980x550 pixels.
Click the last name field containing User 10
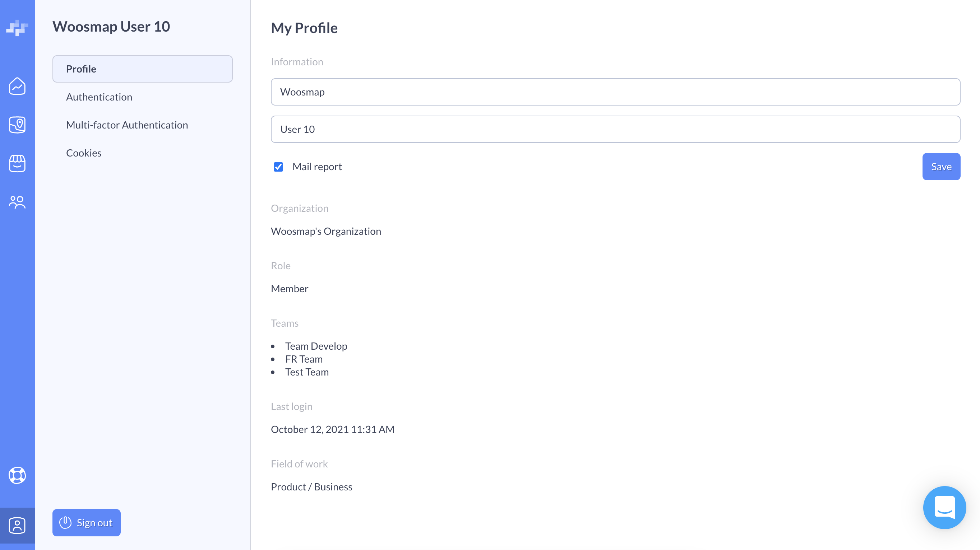(x=615, y=129)
